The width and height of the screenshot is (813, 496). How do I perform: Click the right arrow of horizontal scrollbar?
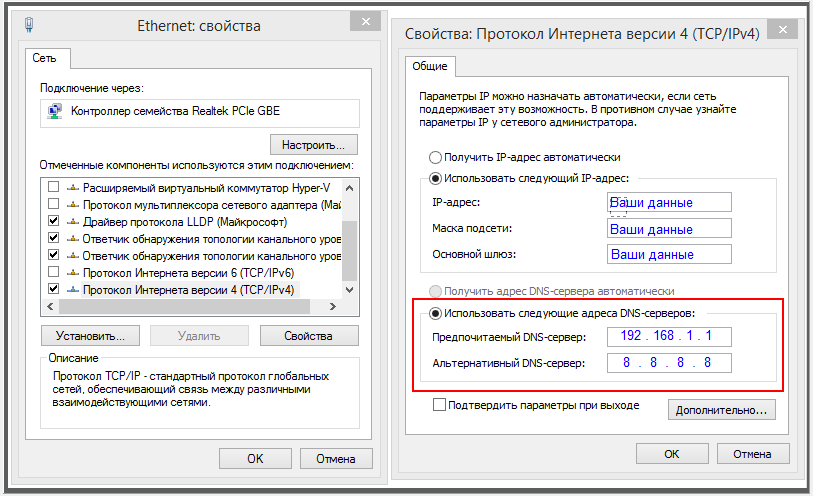coord(332,306)
